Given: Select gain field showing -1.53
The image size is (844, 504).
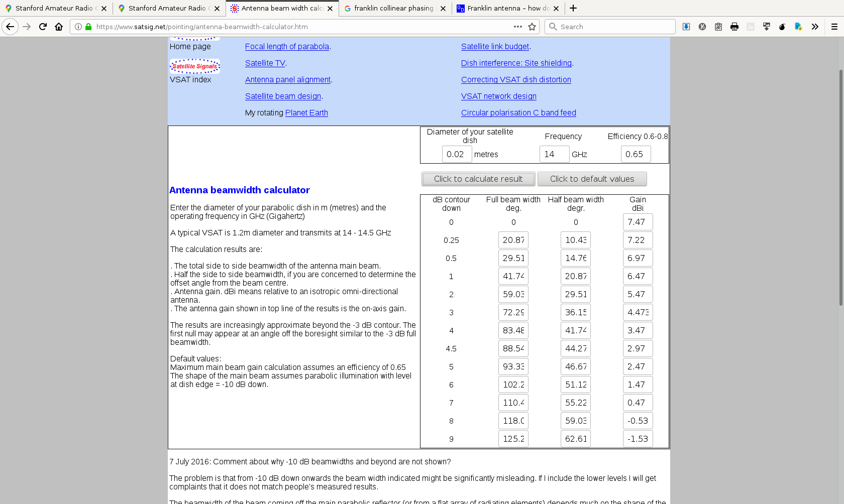Looking at the screenshot, I should point(638,439).
